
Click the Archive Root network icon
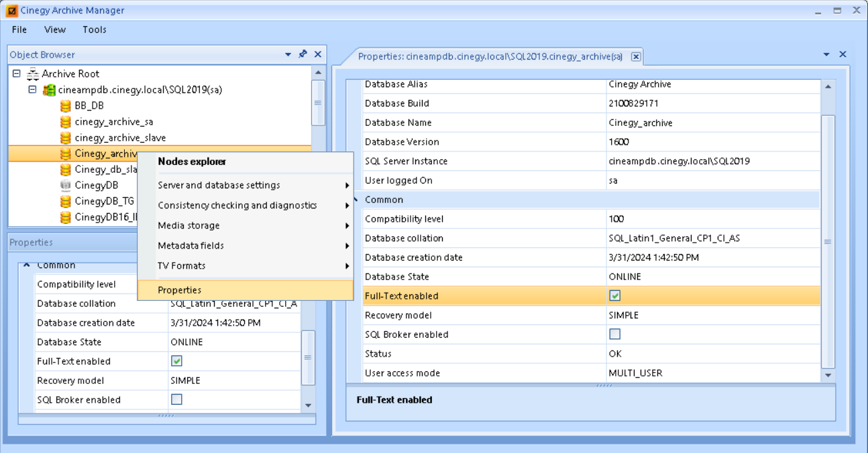coord(33,74)
